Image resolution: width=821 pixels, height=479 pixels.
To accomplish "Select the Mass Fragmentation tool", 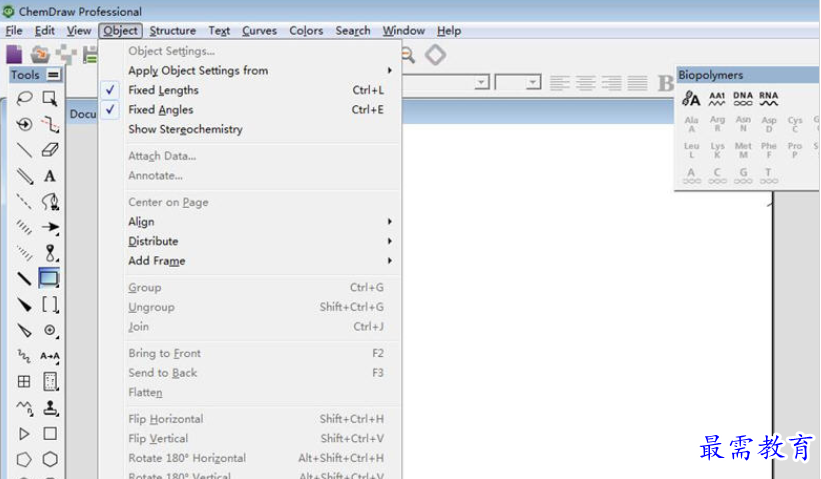I will tap(50, 124).
